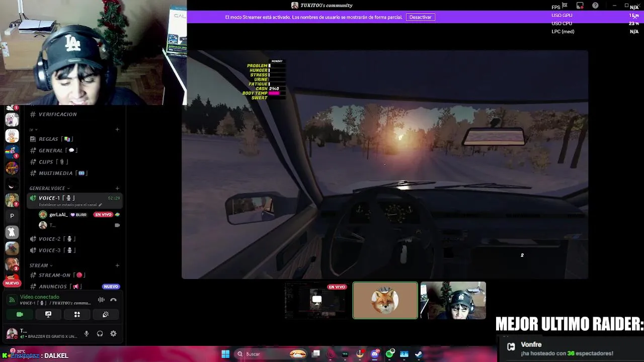Add channel to GENERAL VOICE category
644x362 pixels.
117,188
